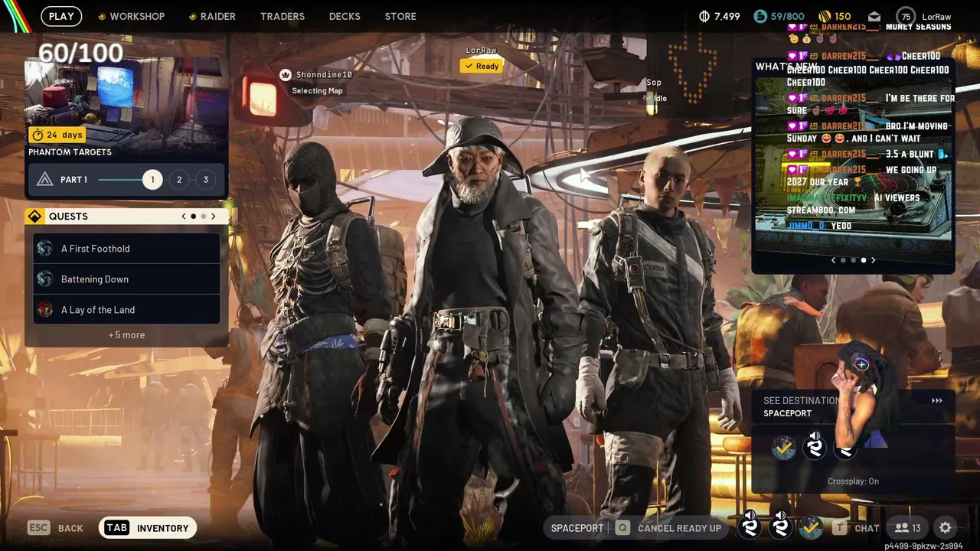This screenshot has width=980, height=551.
Task: Click the triple-arrow beside See Destination
Action: (936, 400)
